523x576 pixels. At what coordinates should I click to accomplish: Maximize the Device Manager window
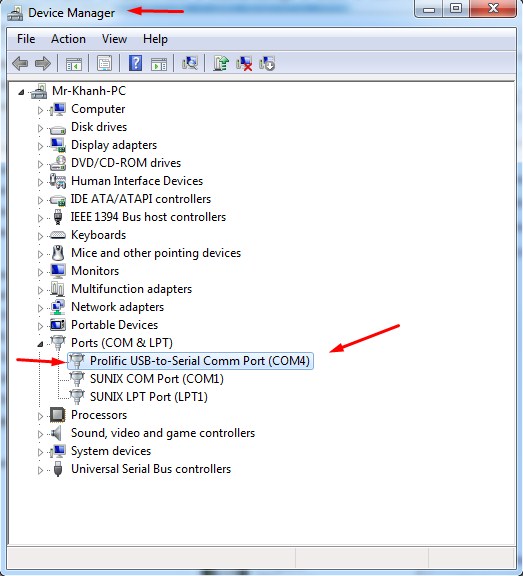click(x=456, y=8)
